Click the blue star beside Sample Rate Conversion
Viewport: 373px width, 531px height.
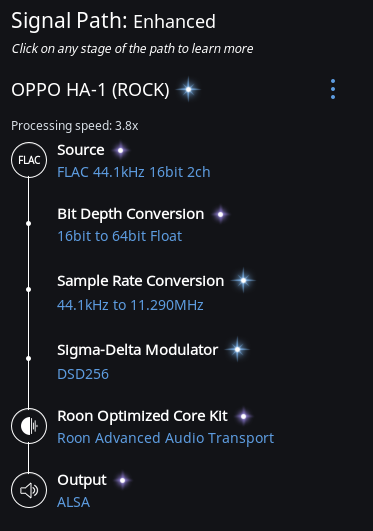click(x=243, y=280)
